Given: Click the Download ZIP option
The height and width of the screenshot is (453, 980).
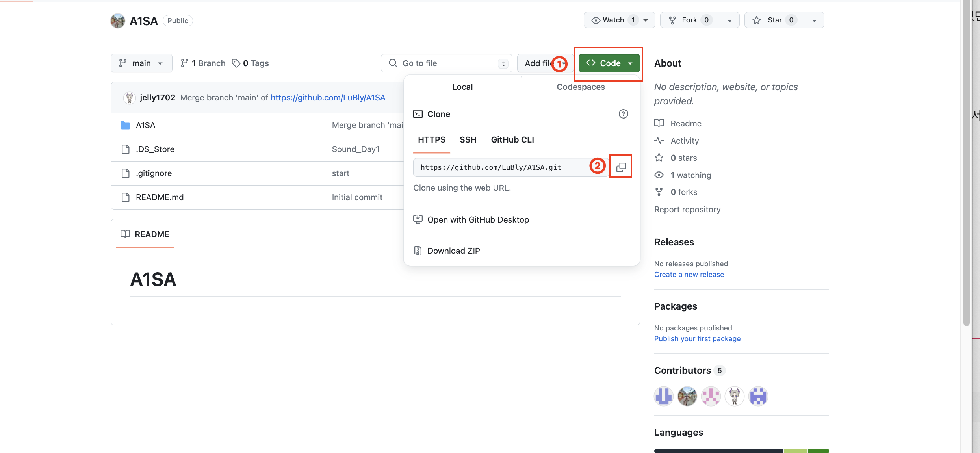Looking at the screenshot, I should point(453,251).
